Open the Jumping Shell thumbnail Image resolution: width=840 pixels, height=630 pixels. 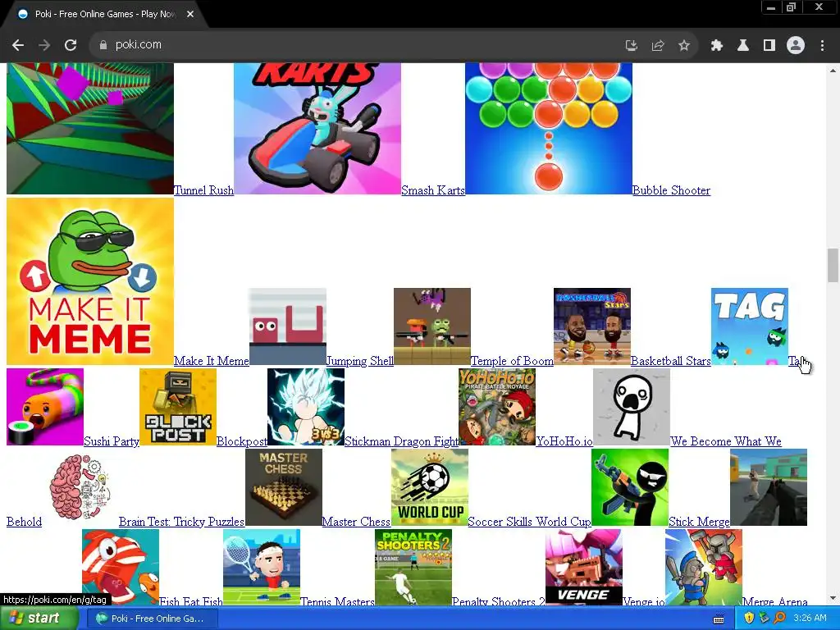[x=288, y=326]
